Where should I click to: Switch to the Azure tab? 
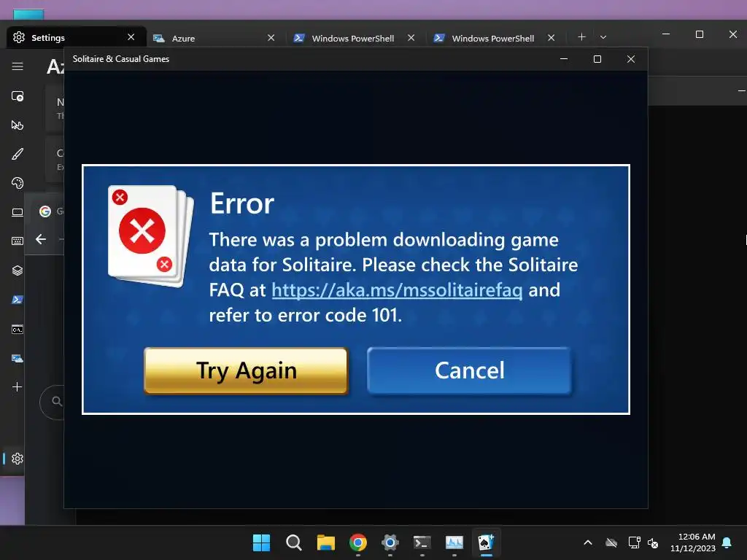tap(214, 38)
